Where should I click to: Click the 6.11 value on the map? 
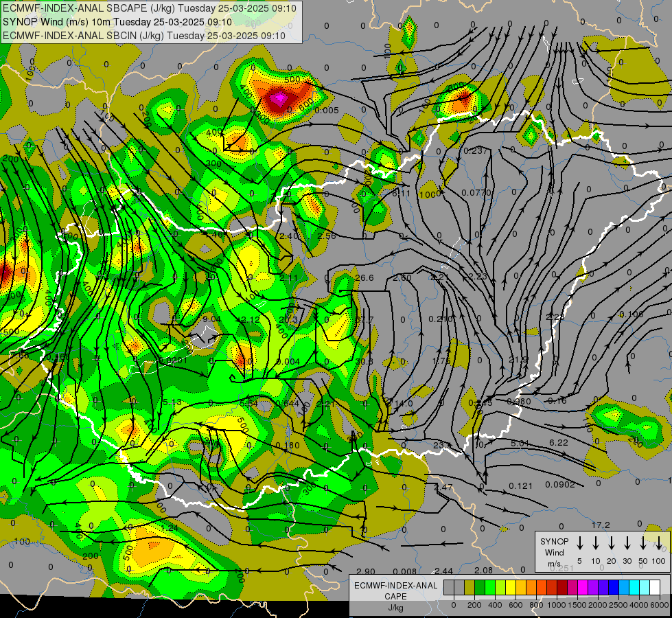401,194
